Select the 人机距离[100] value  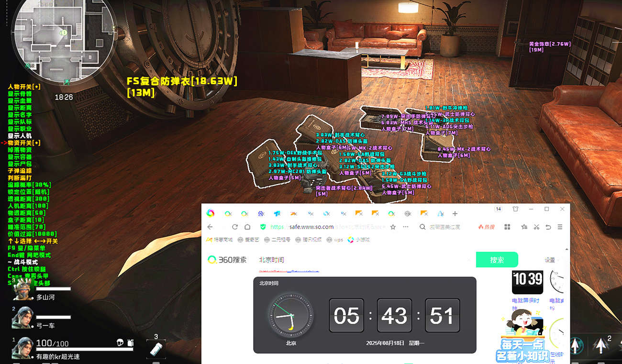pos(28,206)
